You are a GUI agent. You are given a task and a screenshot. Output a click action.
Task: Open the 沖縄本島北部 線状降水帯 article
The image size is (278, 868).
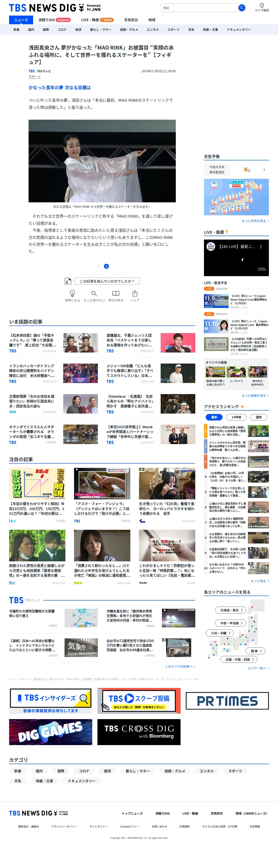point(151,618)
